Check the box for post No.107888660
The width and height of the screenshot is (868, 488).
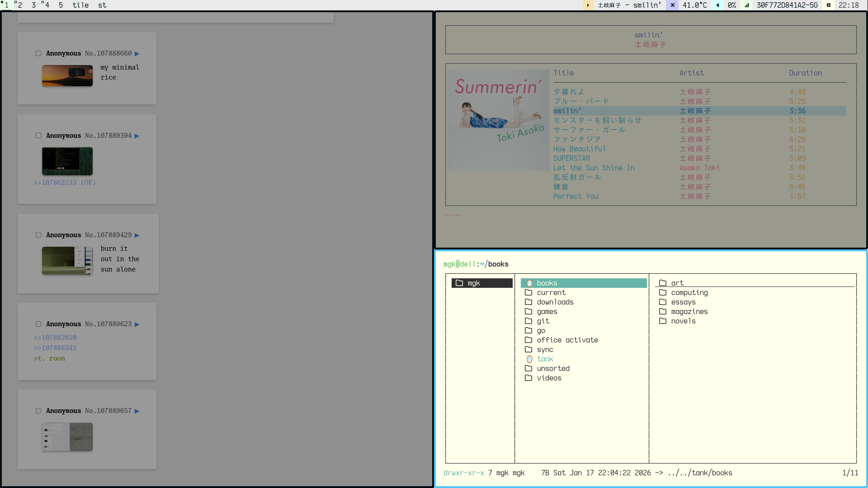(x=38, y=53)
